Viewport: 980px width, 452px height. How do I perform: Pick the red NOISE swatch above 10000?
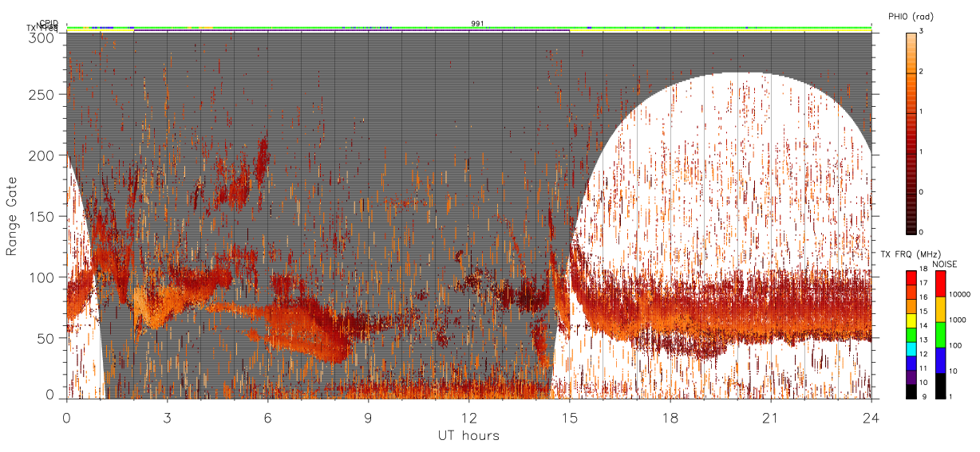pos(940,283)
